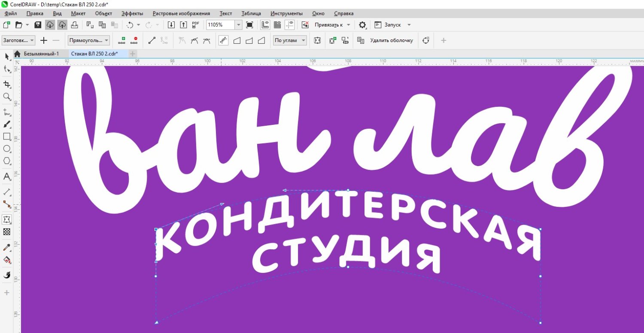Pick the Transparency checkerboard tool
The height and width of the screenshot is (333, 644).
7,232
